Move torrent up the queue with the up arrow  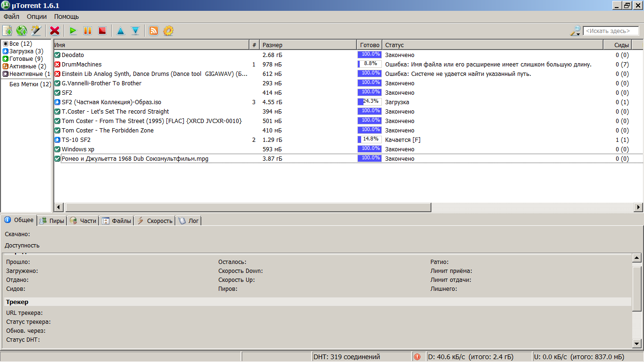pyautogui.click(x=120, y=31)
